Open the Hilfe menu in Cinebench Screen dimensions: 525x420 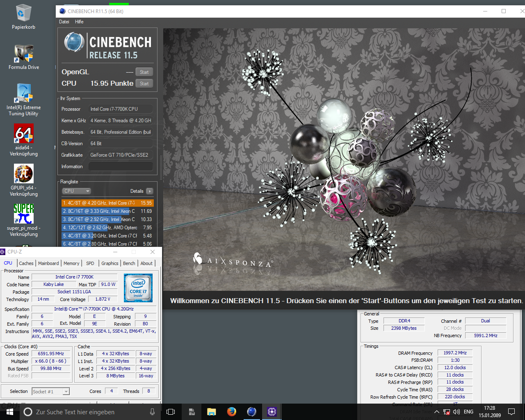[79, 22]
